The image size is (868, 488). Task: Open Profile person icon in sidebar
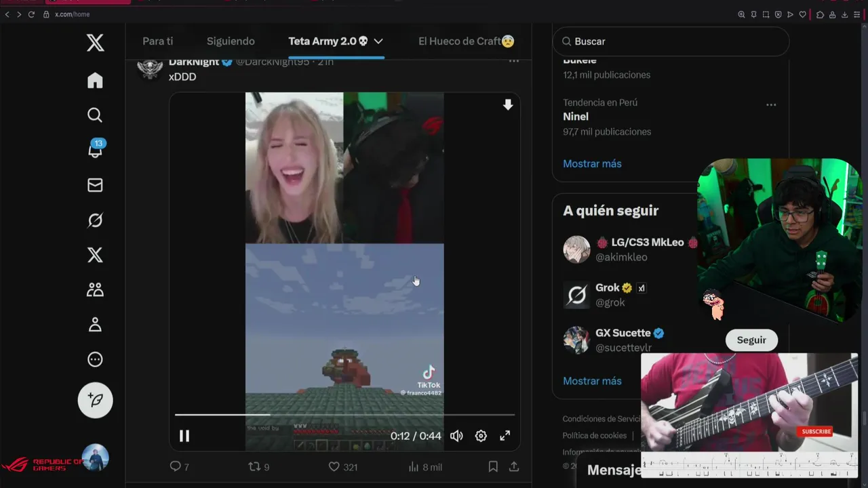tap(95, 325)
